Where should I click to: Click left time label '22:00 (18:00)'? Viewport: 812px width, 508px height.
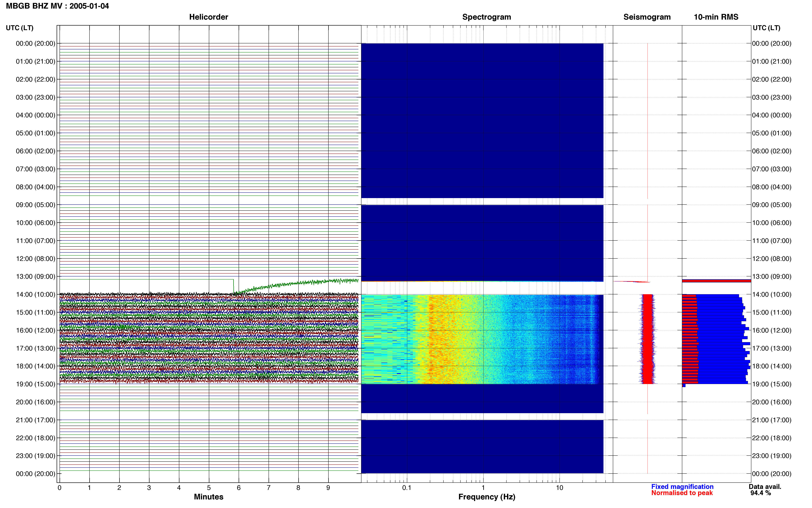[36, 438]
